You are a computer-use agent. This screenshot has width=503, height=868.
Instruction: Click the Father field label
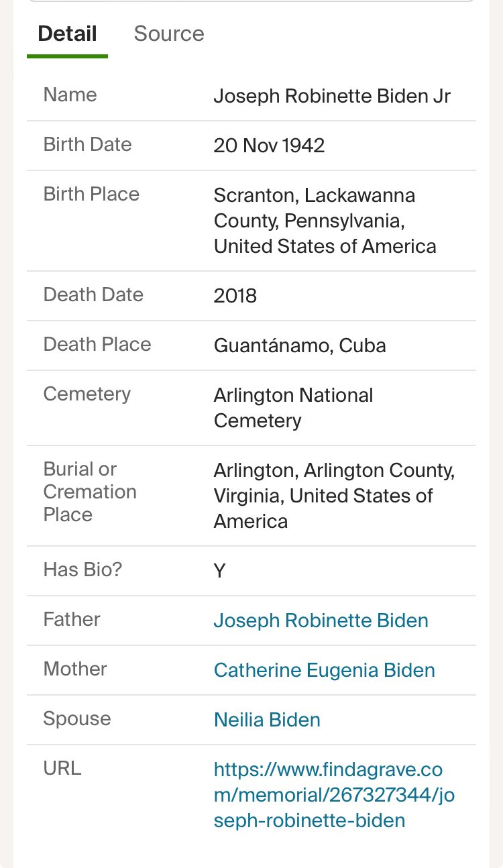tap(71, 619)
